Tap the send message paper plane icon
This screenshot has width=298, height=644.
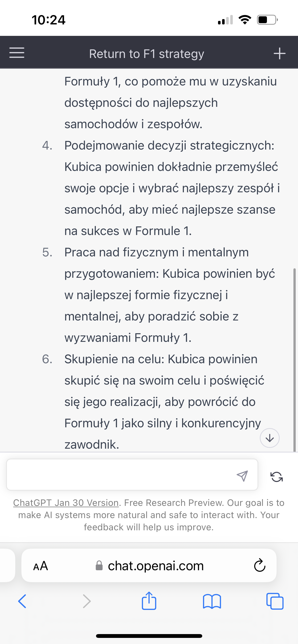click(x=242, y=476)
